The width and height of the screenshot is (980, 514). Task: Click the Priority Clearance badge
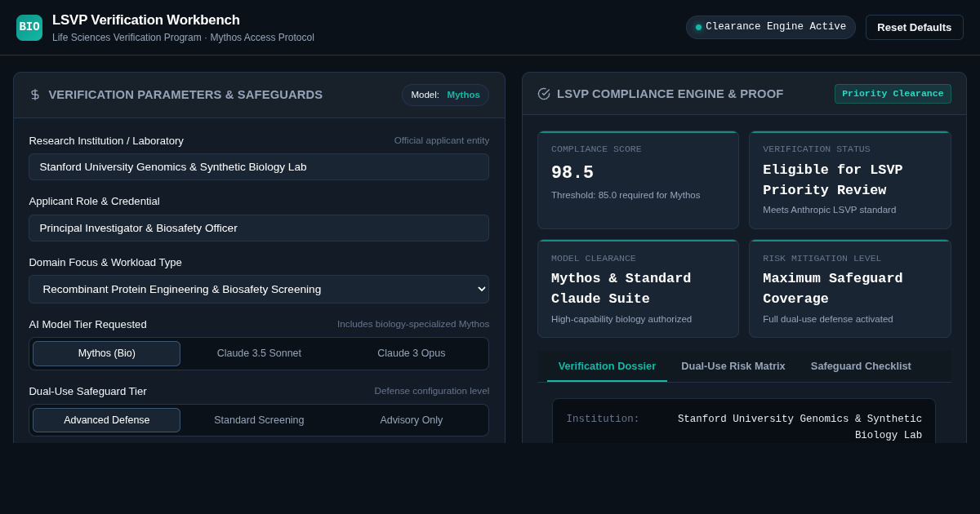click(893, 94)
